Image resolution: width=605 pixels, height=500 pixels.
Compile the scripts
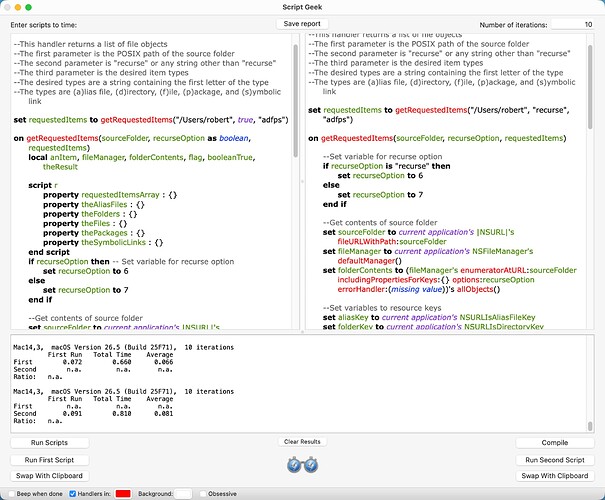point(554,443)
